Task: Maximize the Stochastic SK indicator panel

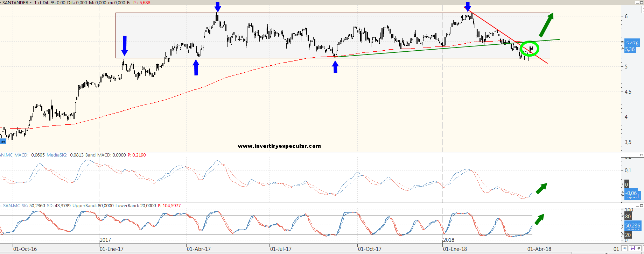Action: 642,205
